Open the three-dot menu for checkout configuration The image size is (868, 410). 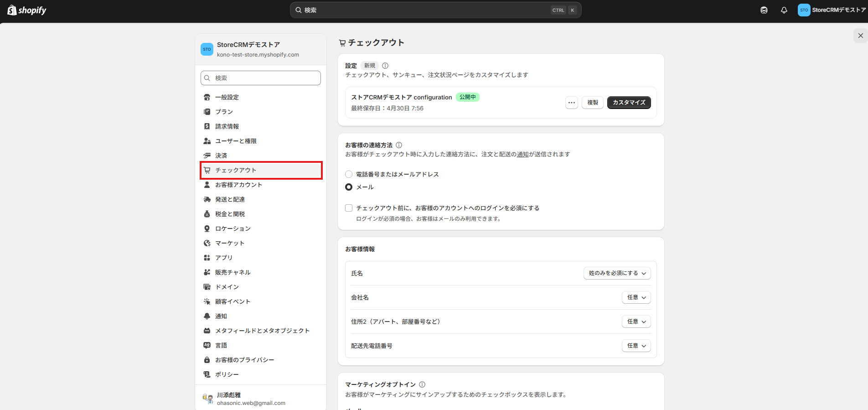pos(572,103)
